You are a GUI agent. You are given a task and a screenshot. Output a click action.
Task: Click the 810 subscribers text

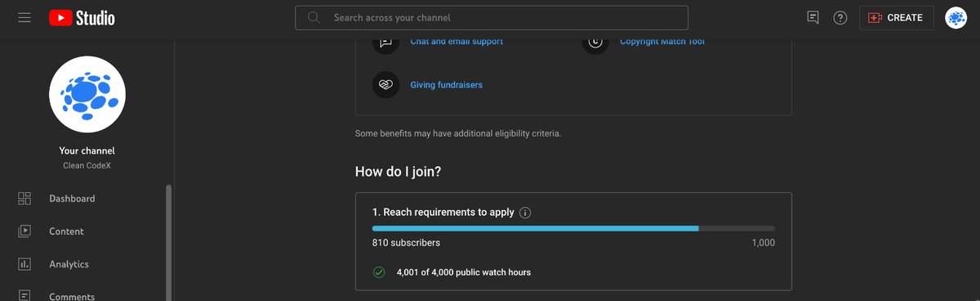pyautogui.click(x=406, y=243)
